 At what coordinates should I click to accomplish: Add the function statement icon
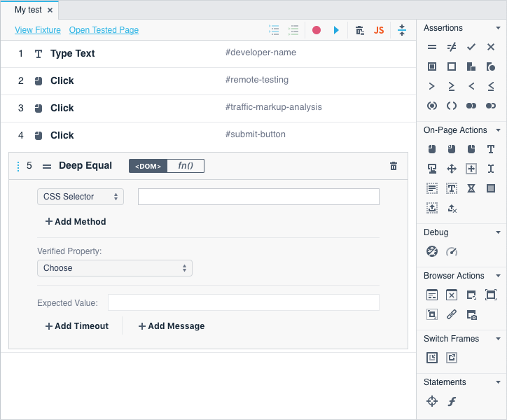click(452, 401)
